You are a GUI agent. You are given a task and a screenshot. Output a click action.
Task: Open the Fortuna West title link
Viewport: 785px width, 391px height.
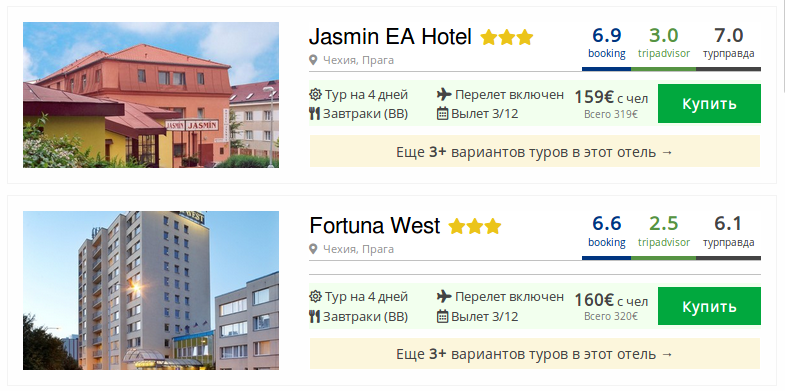(x=374, y=225)
